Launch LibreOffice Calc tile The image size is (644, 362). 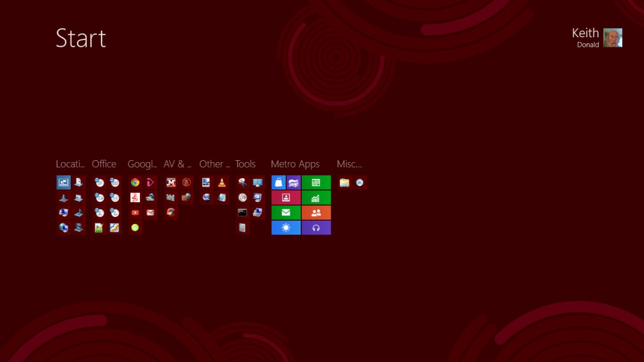114,182
